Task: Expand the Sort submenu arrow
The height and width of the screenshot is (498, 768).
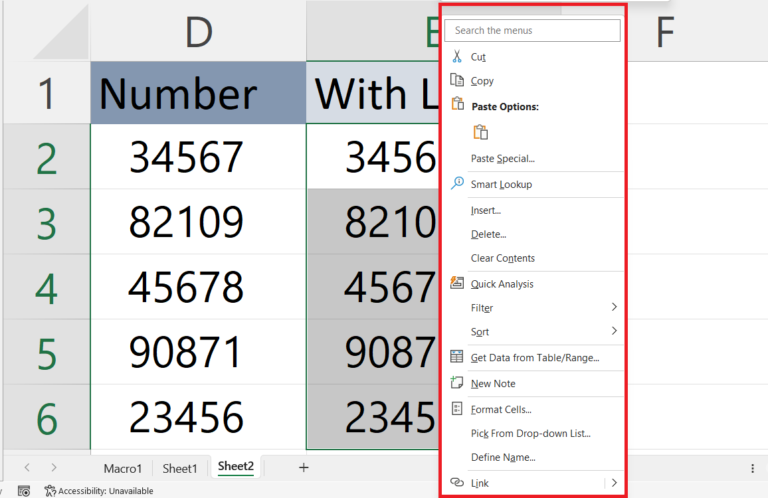Action: (x=613, y=332)
